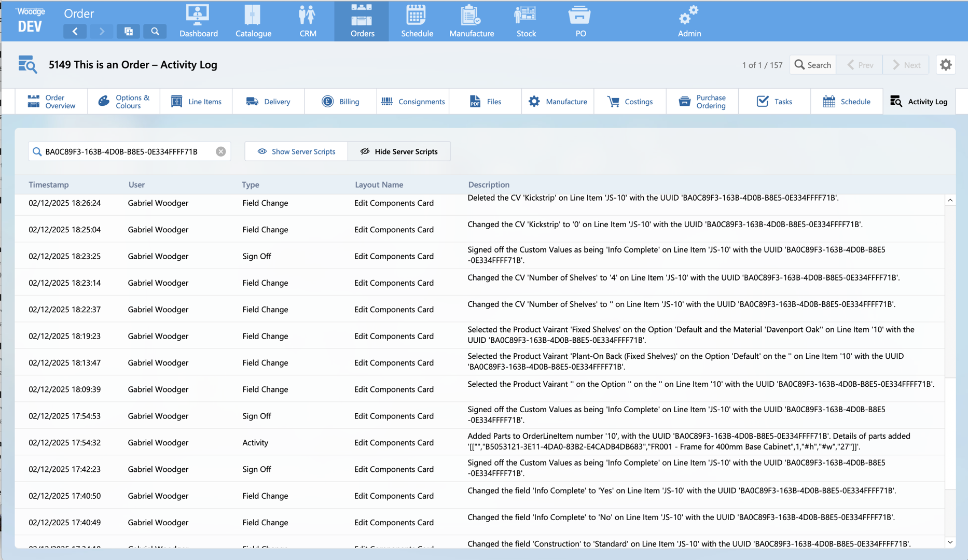Click the Layout Name column header
Image resolution: width=968 pixels, height=560 pixels.
click(x=379, y=185)
